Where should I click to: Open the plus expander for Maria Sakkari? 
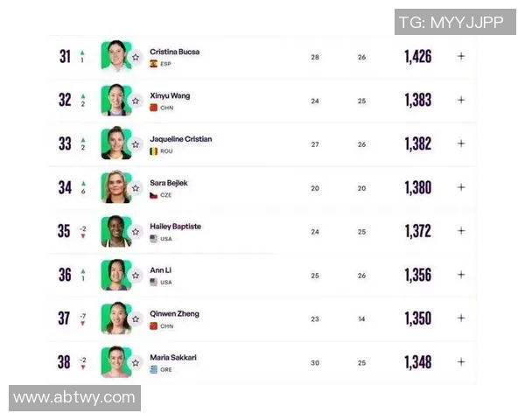tap(461, 361)
